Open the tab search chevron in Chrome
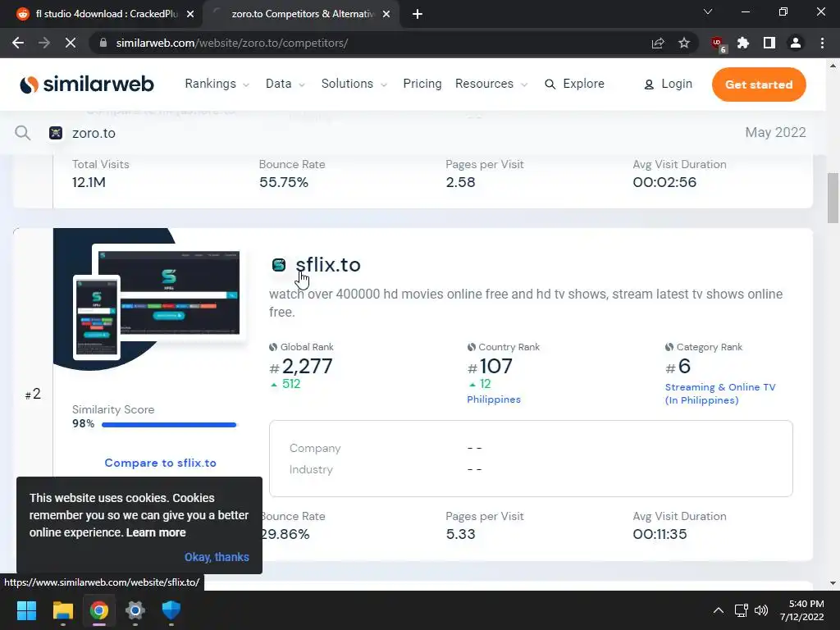This screenshot has width=840, height=630. point(708,11)
